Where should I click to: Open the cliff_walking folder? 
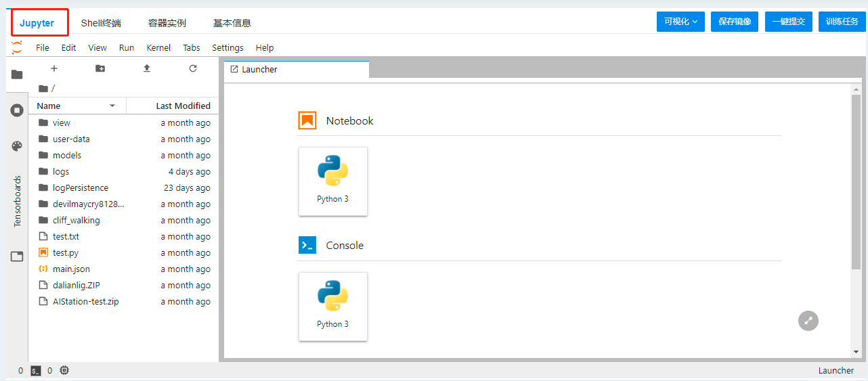76,221
